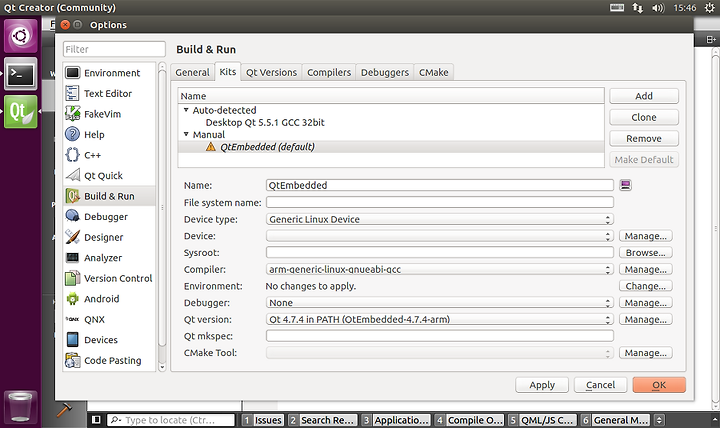Switch to General tab
This screenshot has width=720, height=428.
[192, 72]
